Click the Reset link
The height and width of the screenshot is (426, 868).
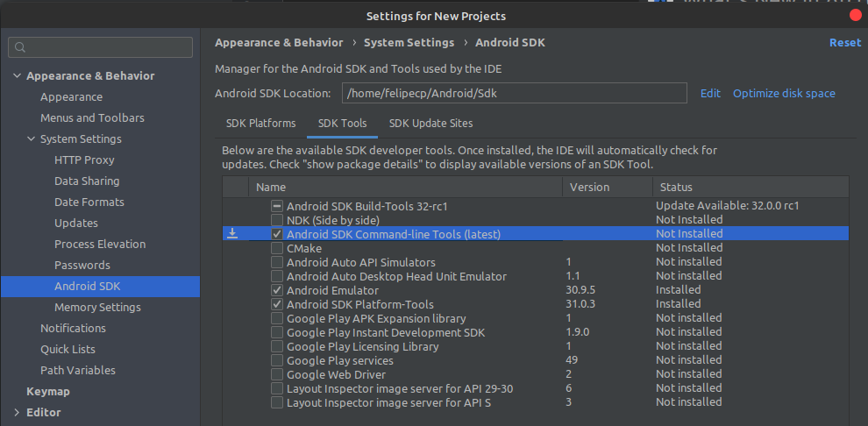click(x=844, y=43)
